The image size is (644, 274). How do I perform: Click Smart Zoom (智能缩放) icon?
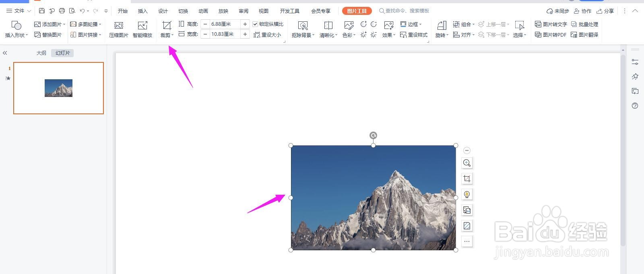(x=142, y=29)
